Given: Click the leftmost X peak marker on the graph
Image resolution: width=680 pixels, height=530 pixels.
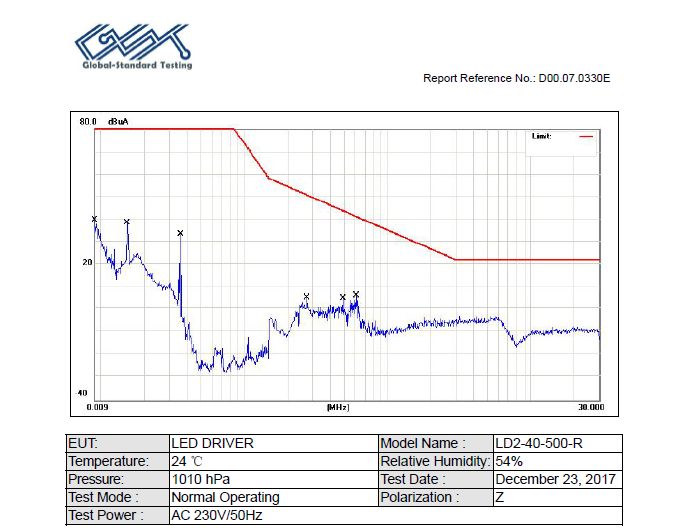Looking at the screenshot, I should (95, 219).
